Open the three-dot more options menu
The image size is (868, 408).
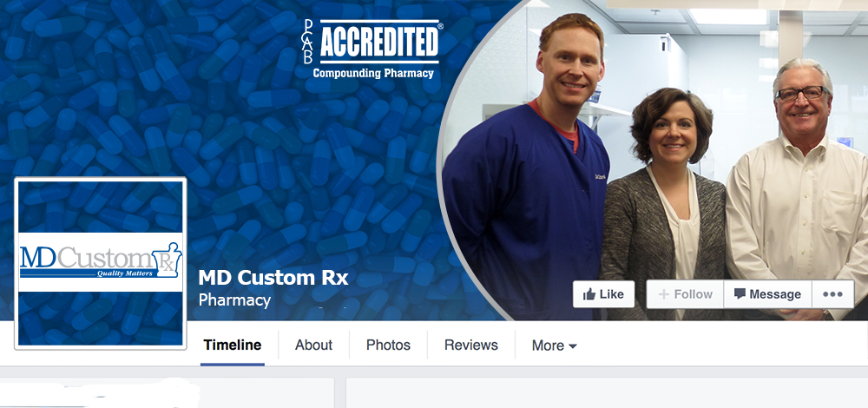(x=832, y=294)
